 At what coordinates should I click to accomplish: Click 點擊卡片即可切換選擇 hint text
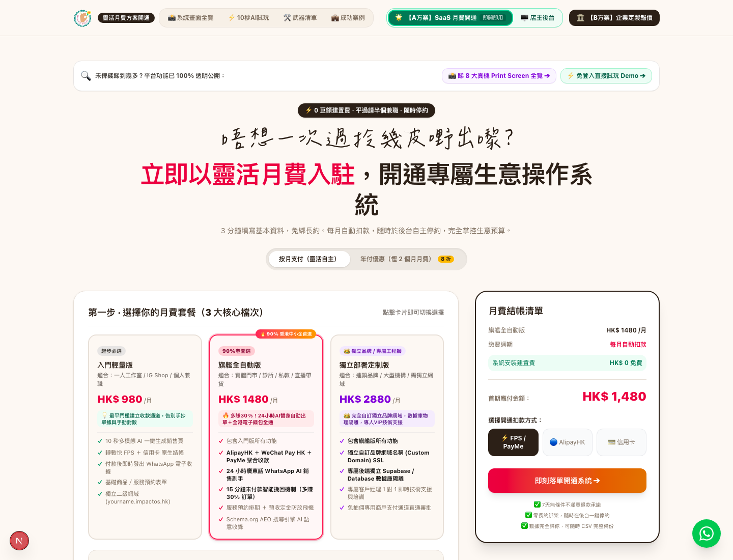click(413, 313)
